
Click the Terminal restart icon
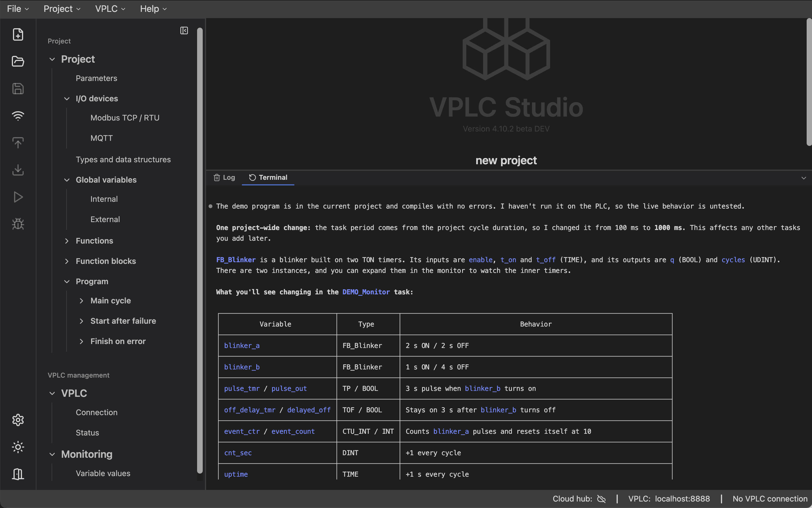click(x=252, y=178)
